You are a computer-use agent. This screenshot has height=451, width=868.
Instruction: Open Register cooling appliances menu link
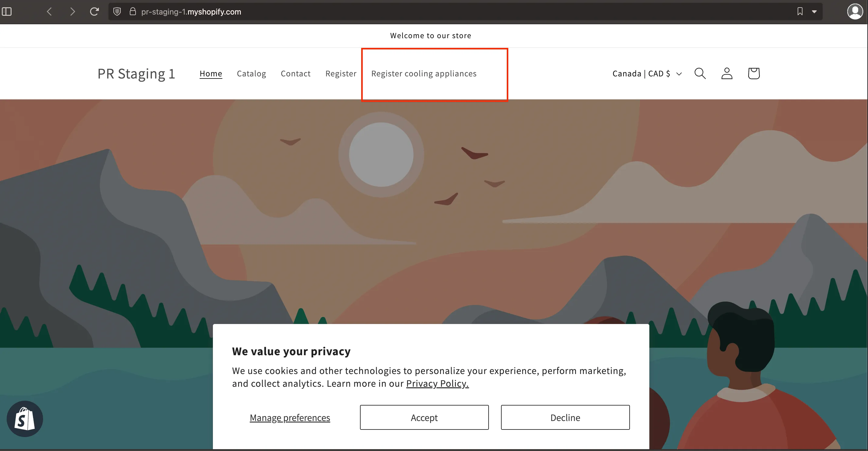tap(424, 73)
